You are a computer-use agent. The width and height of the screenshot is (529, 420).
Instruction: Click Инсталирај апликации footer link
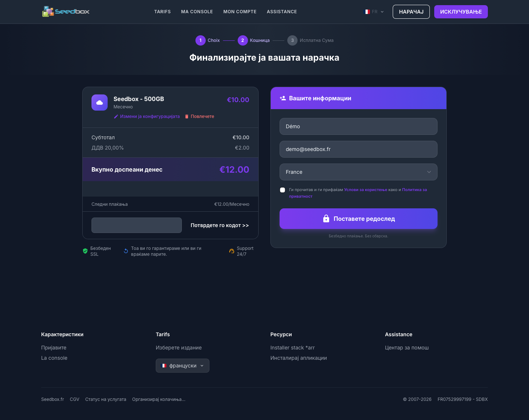pos(299,358)
